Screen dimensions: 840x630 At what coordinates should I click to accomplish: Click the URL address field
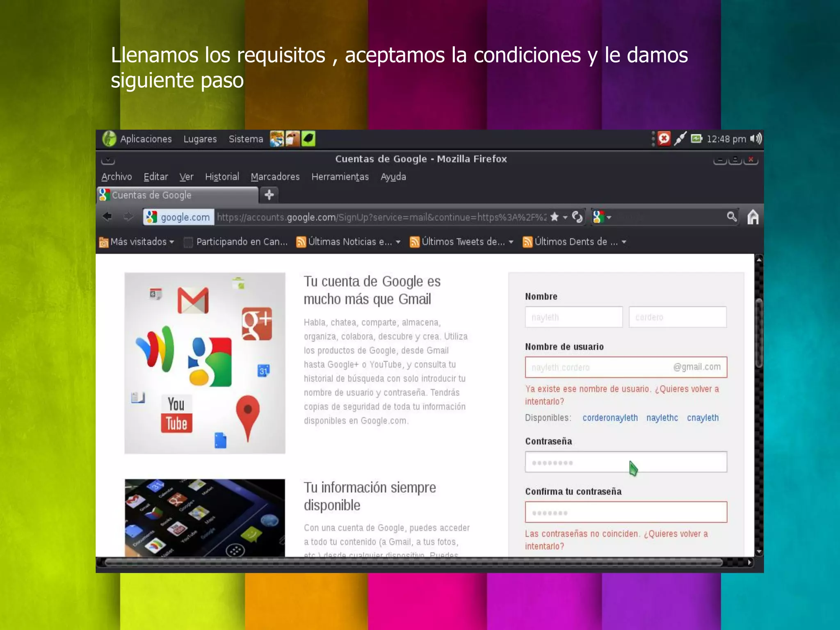tap(381, 217)
